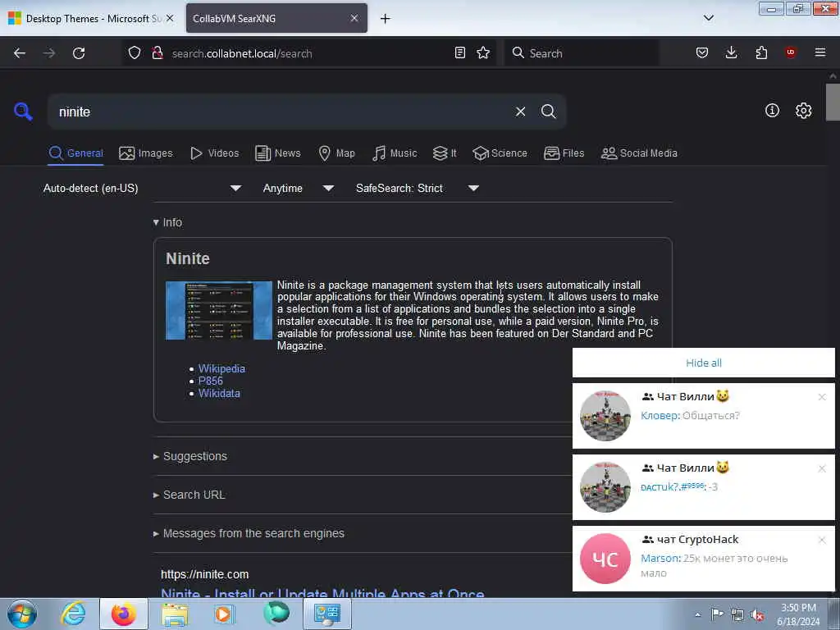Expand the Suggestions section

point(190,456)
